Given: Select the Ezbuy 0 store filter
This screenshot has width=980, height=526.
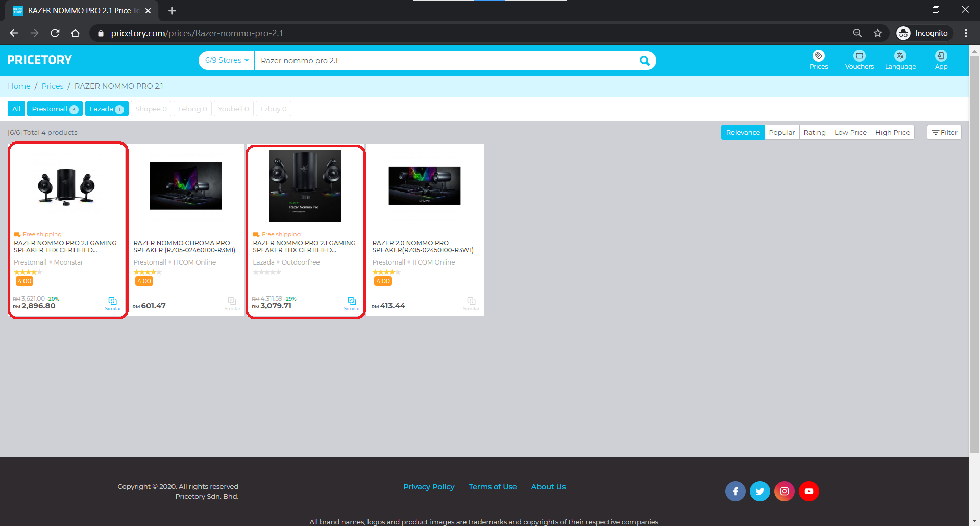Looking at the screenshot, I should [274, 109].
